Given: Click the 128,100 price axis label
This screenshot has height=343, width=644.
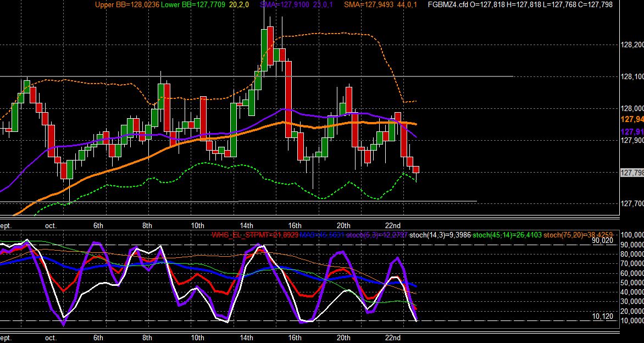Looking at the screenshot, I should [632, 77].
